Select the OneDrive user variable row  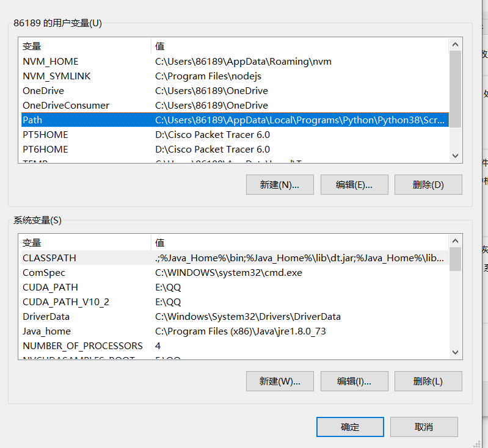tap(235, 90)
